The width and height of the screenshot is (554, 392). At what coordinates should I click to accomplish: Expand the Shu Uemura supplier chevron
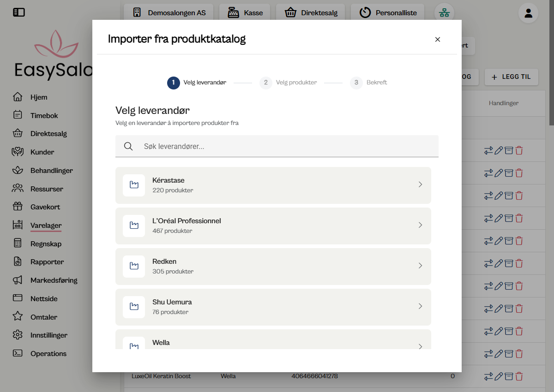point(420,306)
